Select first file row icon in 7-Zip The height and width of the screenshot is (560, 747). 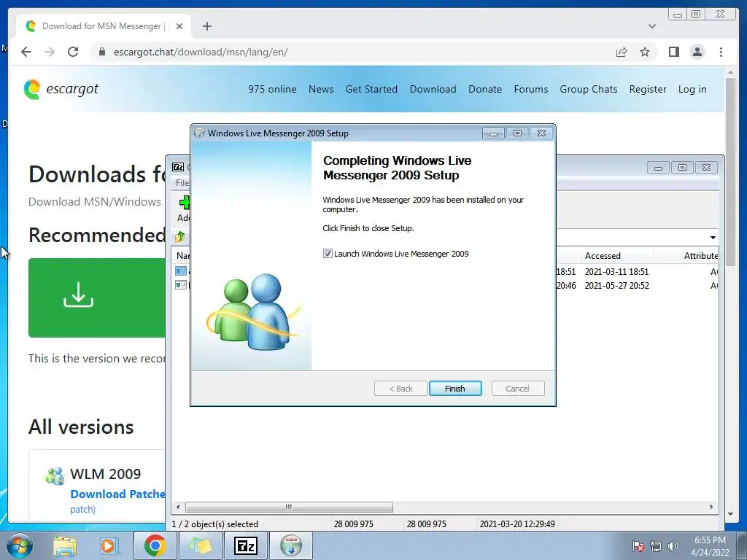[x=181, y=271]
